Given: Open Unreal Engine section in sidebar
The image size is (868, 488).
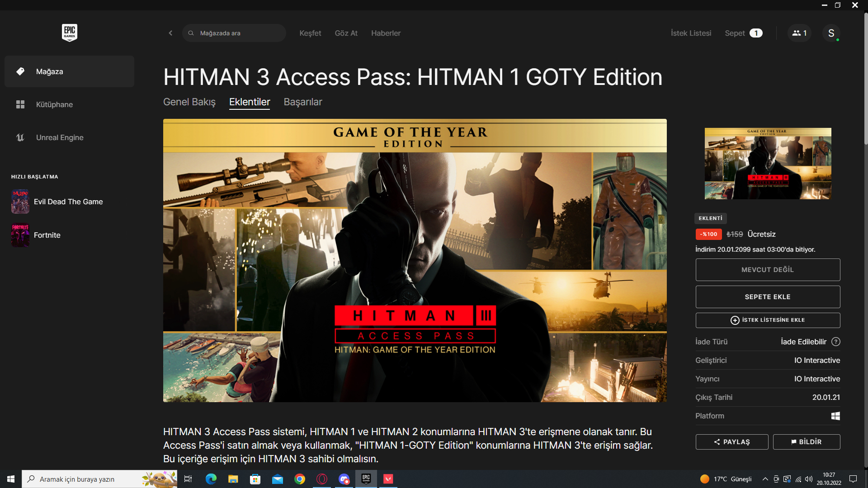Looking at the screenshot, I should (x=59, y=137).
